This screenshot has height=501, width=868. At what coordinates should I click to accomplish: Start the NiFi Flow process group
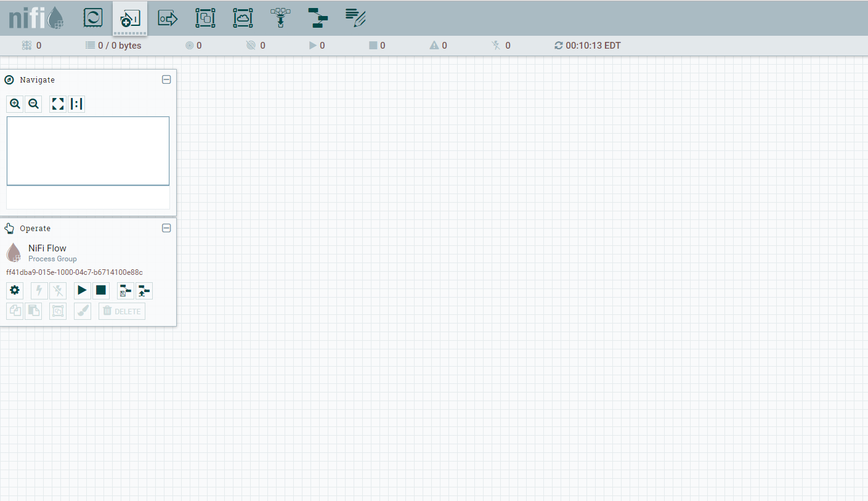[x=83, y=290]
